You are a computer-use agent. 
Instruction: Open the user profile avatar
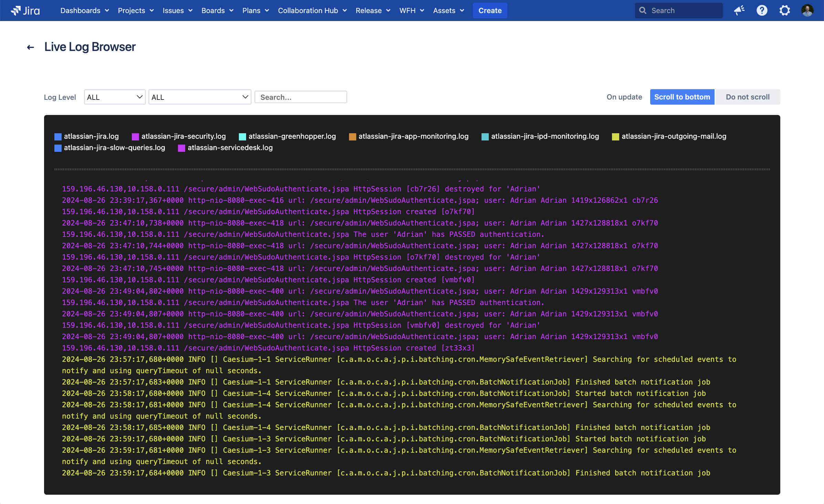(807, 10)
